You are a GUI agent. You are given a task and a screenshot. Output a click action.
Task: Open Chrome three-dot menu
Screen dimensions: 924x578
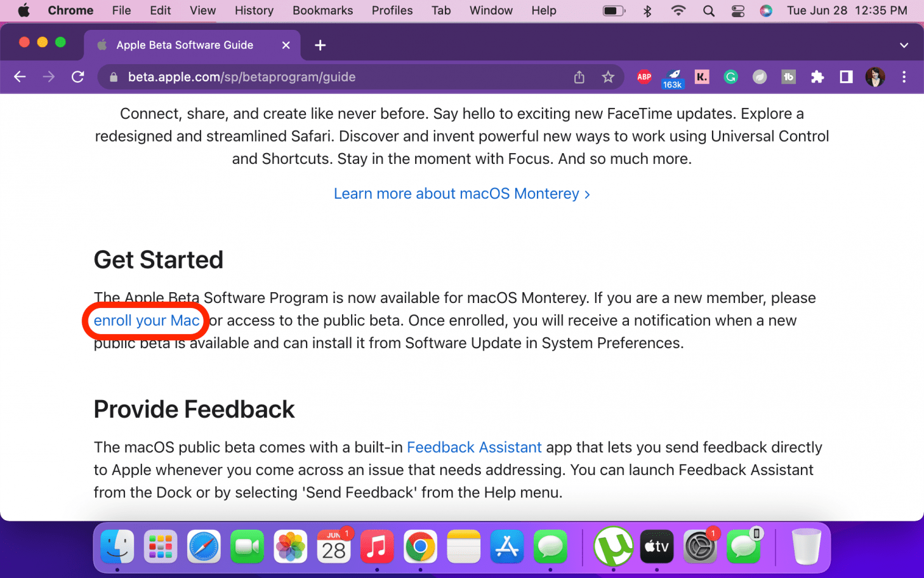904,77
